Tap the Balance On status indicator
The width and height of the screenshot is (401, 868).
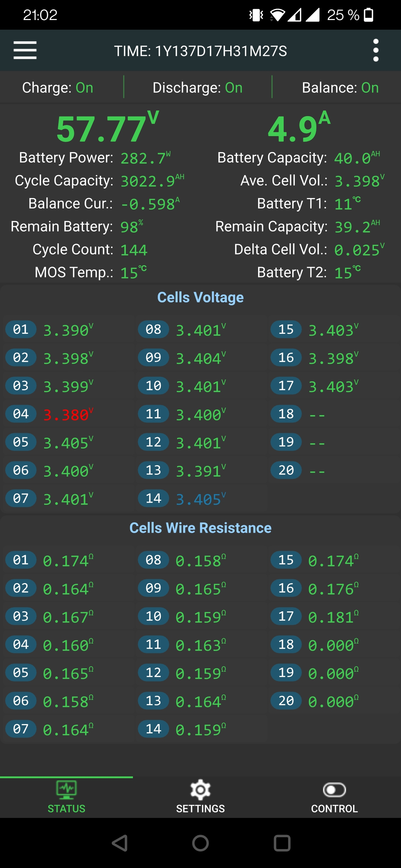[340, 88]
